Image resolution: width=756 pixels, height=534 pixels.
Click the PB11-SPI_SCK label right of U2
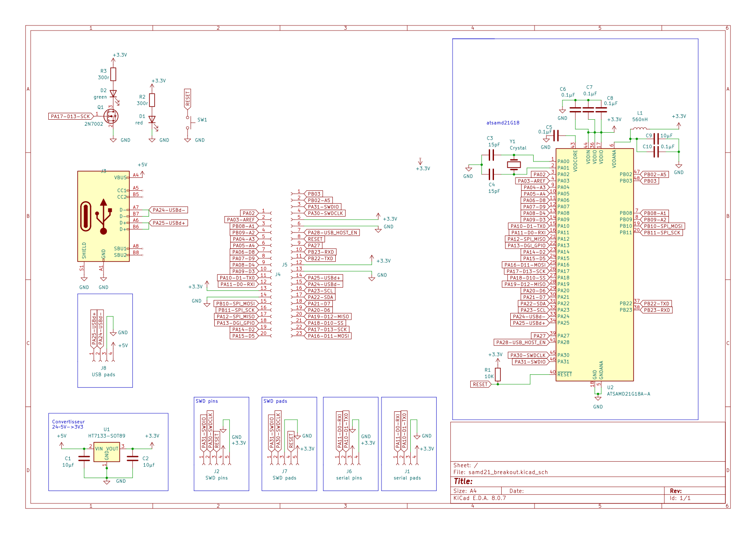pos(662,233)
